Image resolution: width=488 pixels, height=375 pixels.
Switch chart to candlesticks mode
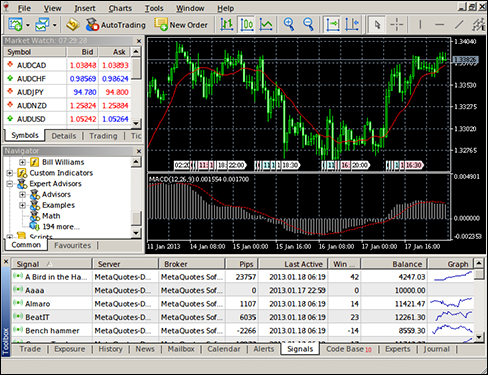tap(247, 25)
